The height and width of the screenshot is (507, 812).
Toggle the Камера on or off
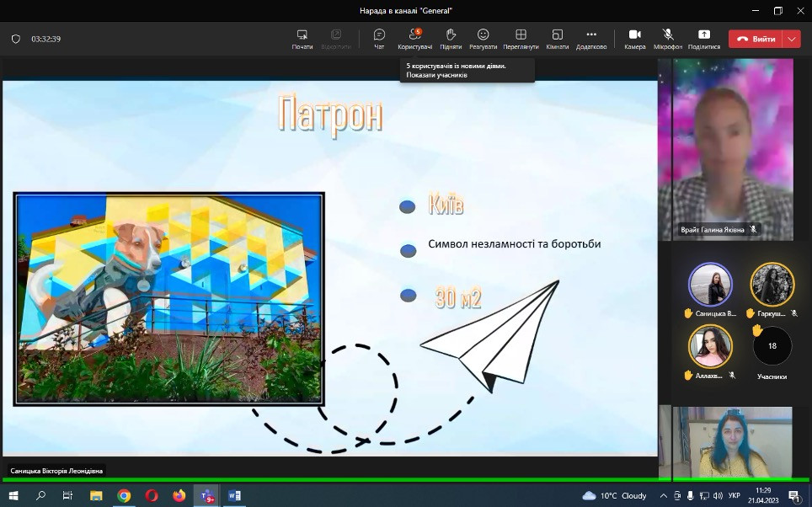(x=634, y=38)
